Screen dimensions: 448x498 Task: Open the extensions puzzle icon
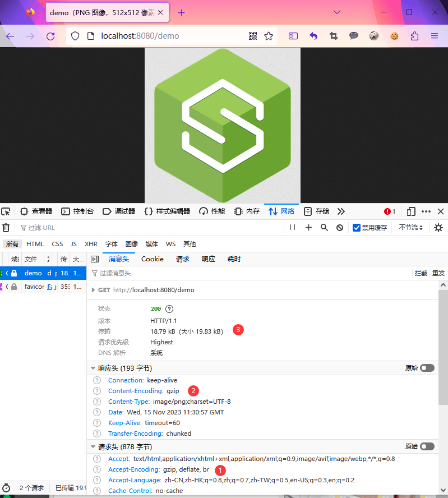(414, 36)
